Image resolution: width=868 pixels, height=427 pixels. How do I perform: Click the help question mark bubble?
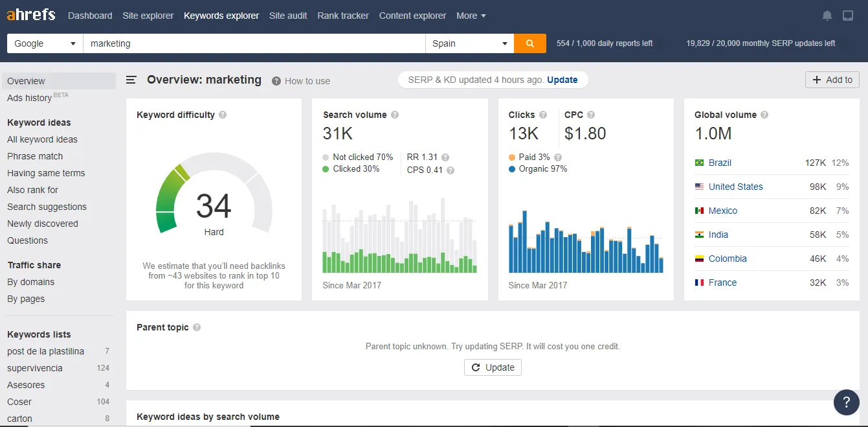tap(846, 402)
